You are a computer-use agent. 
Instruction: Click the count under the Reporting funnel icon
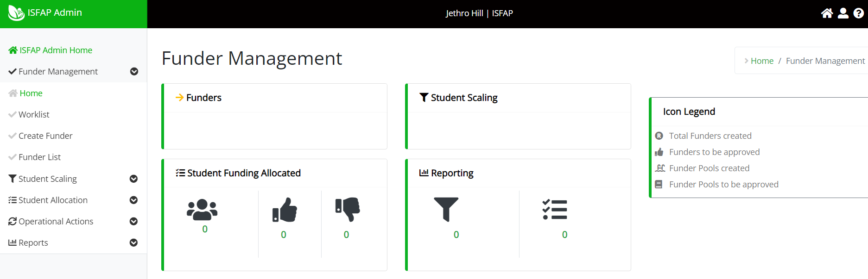456,235
